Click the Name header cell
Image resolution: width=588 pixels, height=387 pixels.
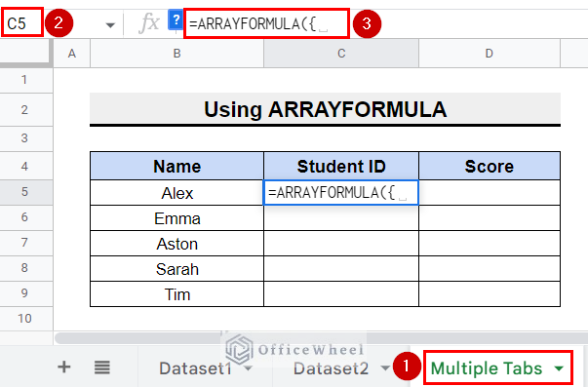[177, 166]
